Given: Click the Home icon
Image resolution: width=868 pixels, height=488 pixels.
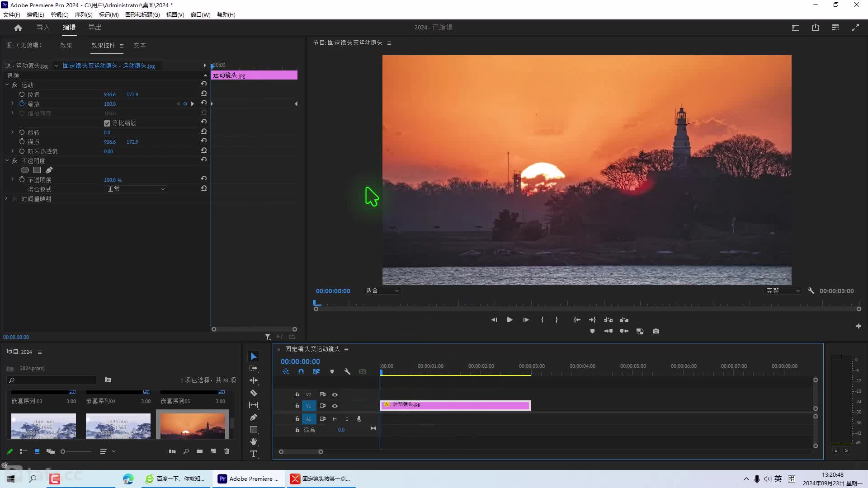Looking at the screenshot, I should (18, 28).
